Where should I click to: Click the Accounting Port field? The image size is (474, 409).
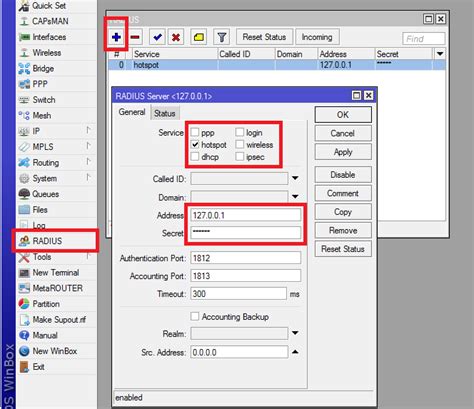[x=246, y=276]
